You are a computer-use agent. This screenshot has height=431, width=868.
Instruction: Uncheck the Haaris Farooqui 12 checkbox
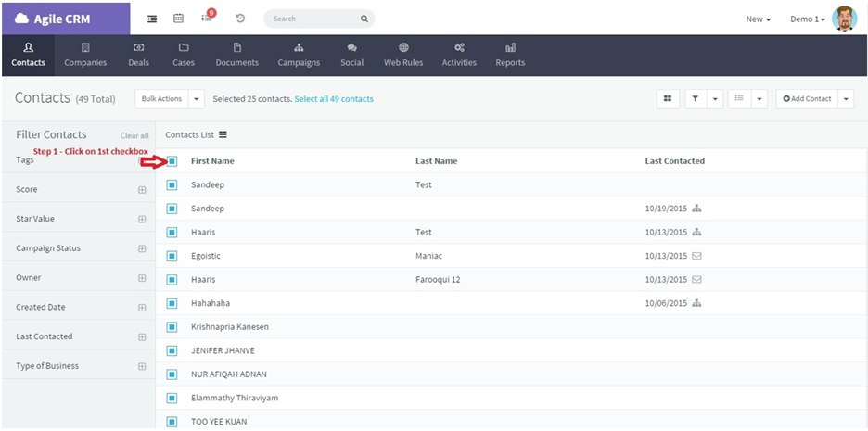[172, 279]
